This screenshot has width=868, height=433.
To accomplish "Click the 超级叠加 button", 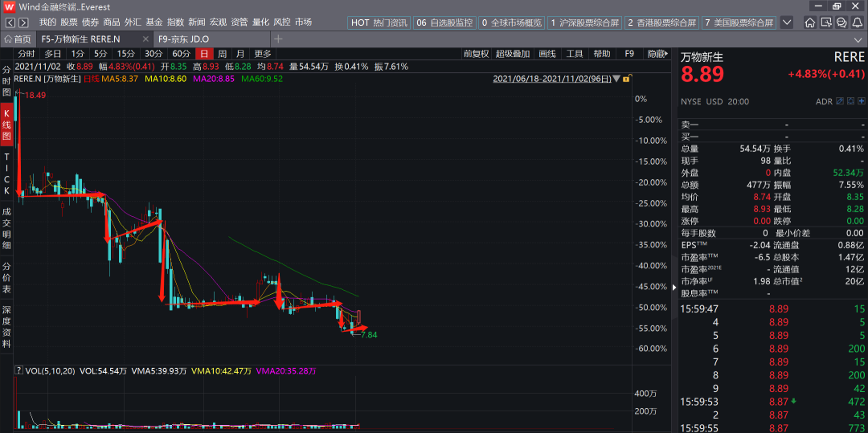I will 513,54.
